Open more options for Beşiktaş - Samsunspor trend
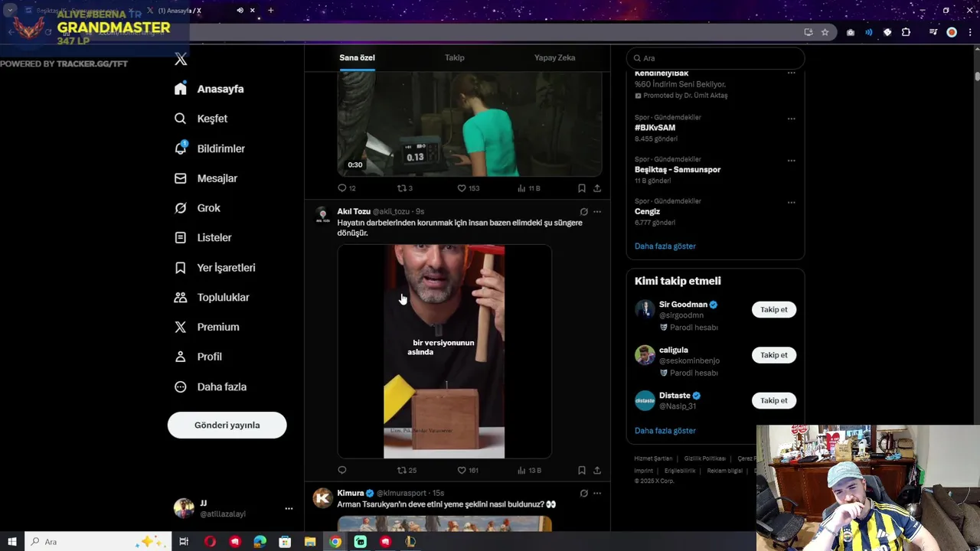The width and height of the screenshot is (980, 551). 791,161
